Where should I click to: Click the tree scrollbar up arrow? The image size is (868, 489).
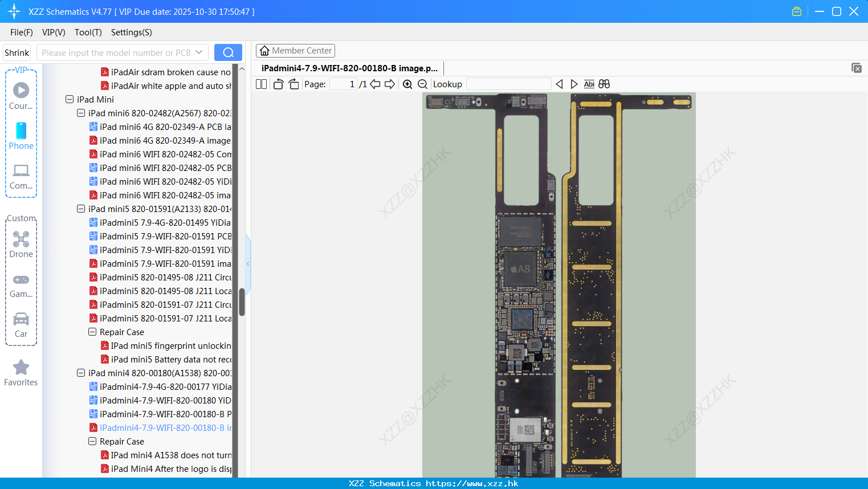[242, 69]
